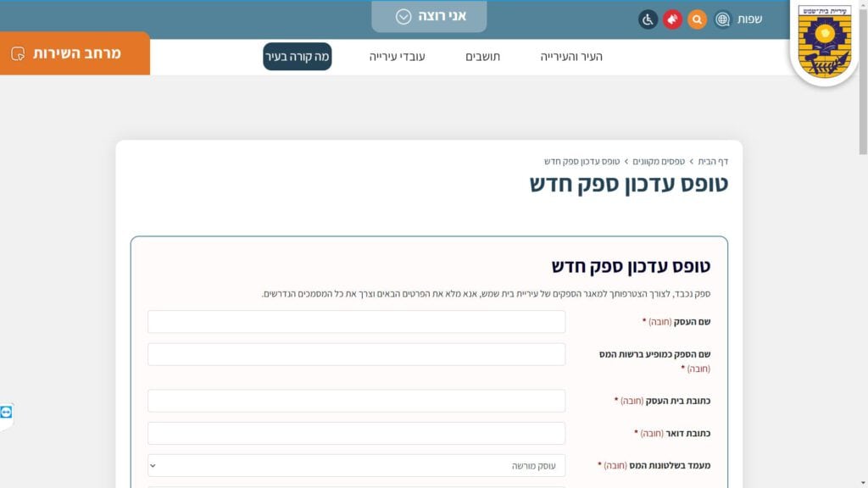Open the languages globe icon
The image size is (868, 488).
coord(722,19)
